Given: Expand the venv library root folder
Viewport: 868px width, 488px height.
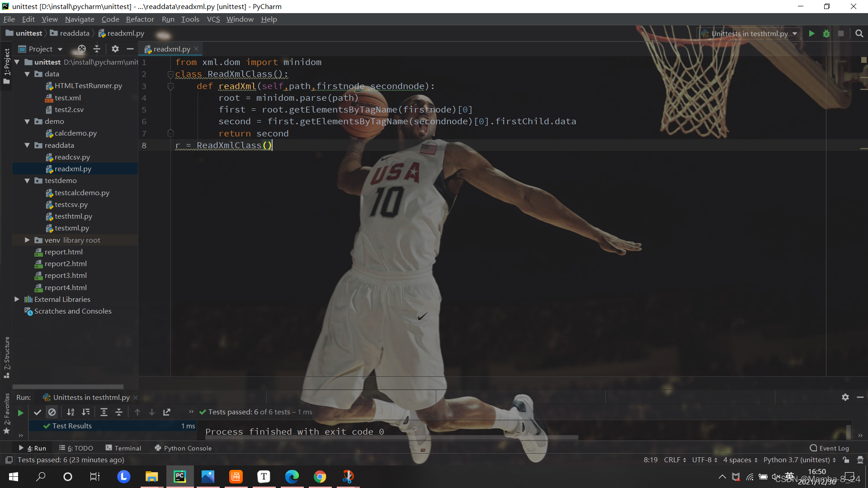Looking at the screenshot, I should [x=27, y=240].
